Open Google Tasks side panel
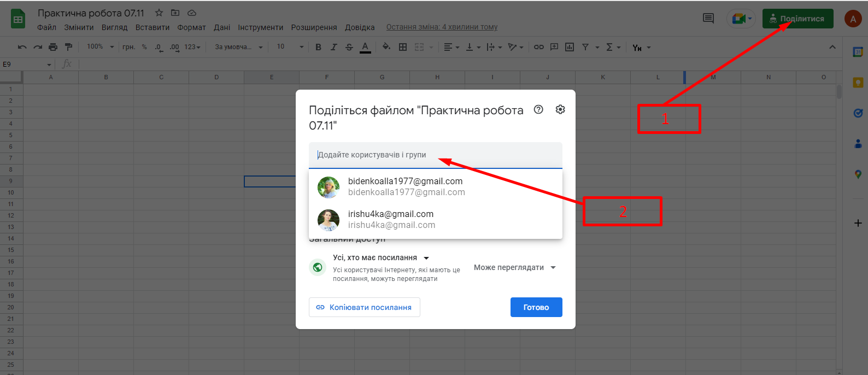 point(858,113)
